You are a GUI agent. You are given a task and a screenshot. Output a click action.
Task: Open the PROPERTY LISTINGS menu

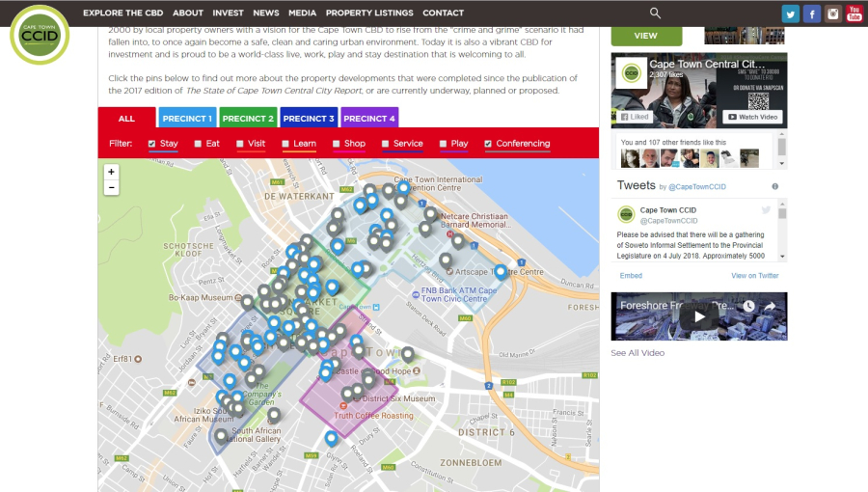[369, 13]
